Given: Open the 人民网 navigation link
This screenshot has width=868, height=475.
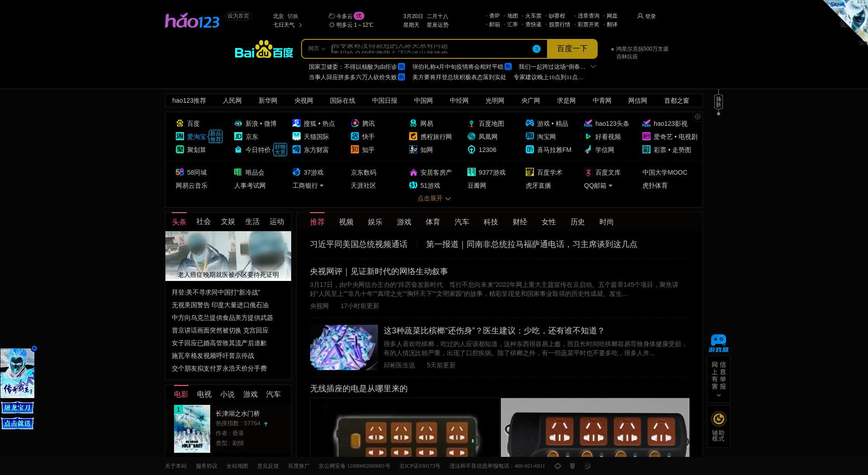Looking at the screenshot, I should pos(232,101).
